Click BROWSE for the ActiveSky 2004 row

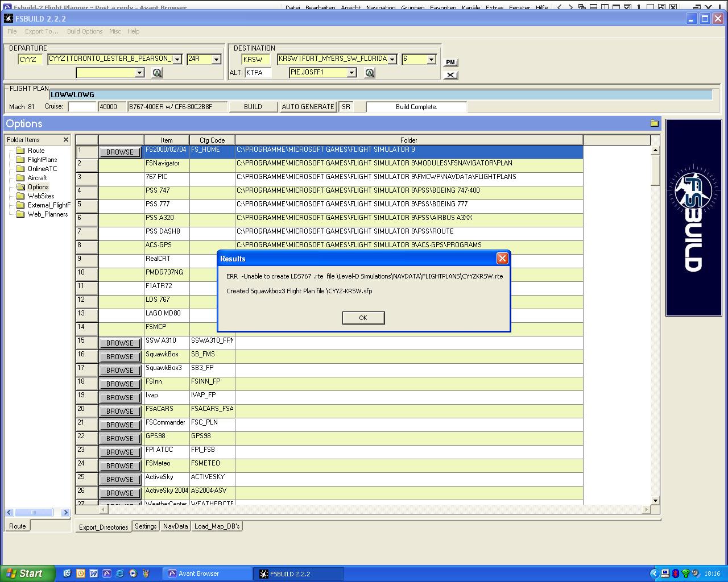click(x=120, y=493)
